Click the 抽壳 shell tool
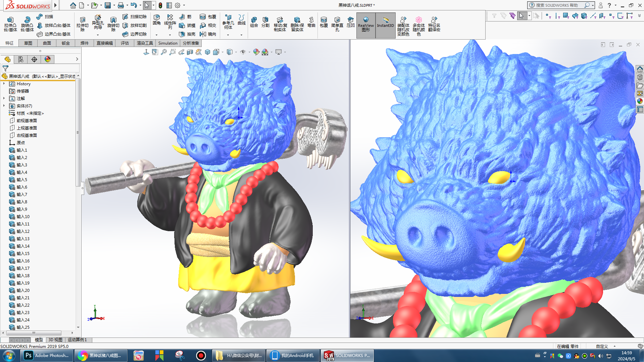644x362 pixels. point(187,34)
